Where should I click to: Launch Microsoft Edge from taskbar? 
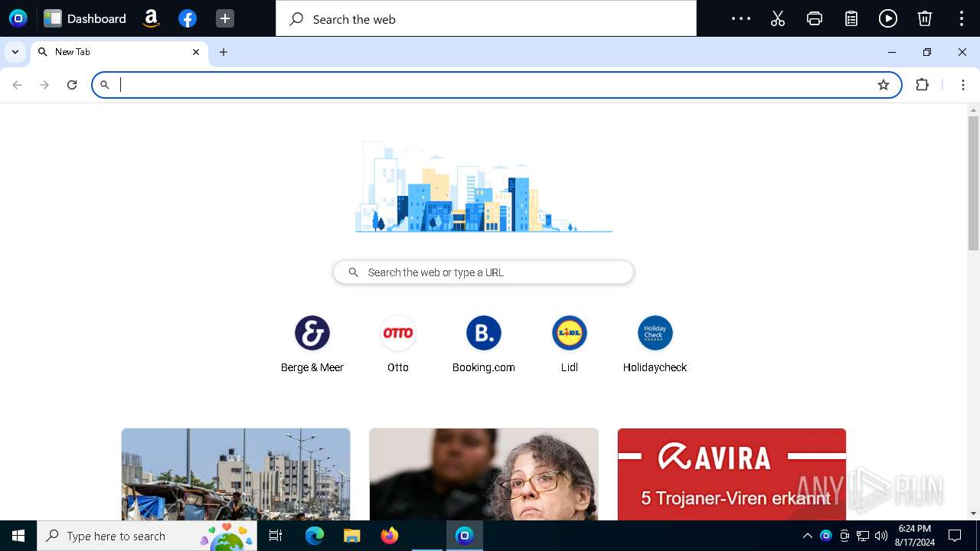click(315, 536)
